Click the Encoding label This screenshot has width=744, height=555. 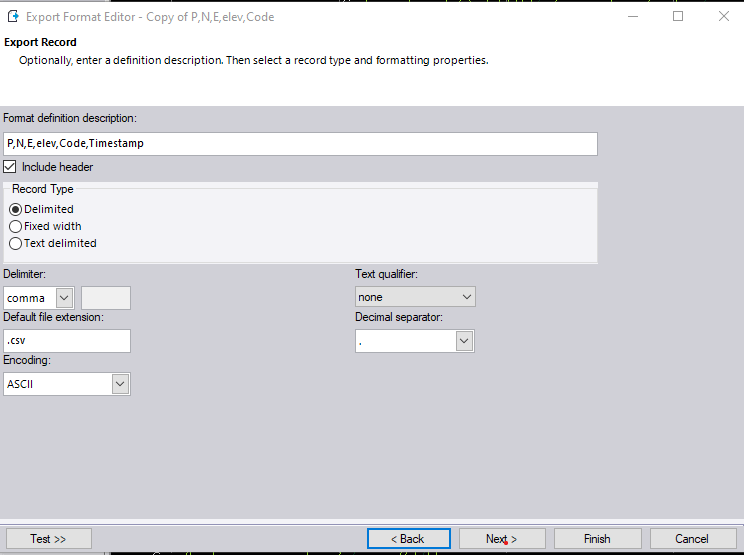click(x=27, y=360)
